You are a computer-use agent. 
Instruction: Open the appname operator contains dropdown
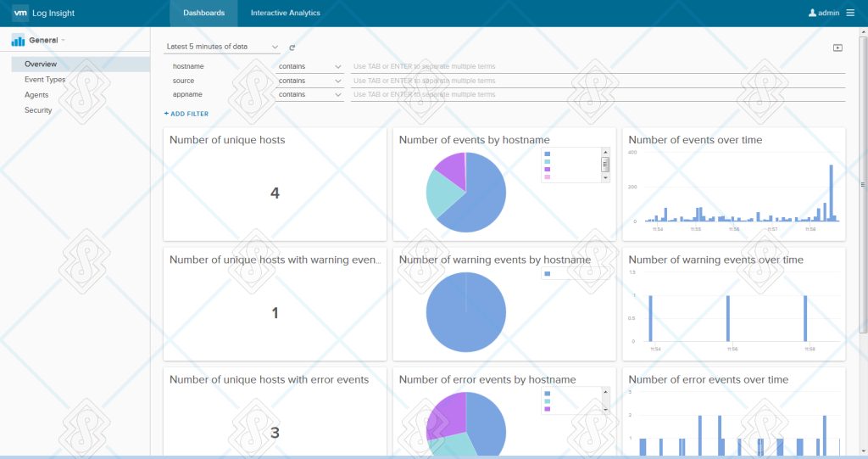pos(309,95)
